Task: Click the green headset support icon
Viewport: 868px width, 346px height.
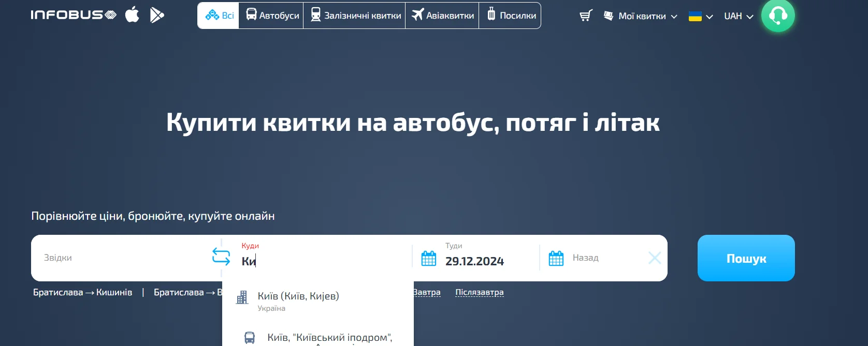Action: [x=777, y=16]
